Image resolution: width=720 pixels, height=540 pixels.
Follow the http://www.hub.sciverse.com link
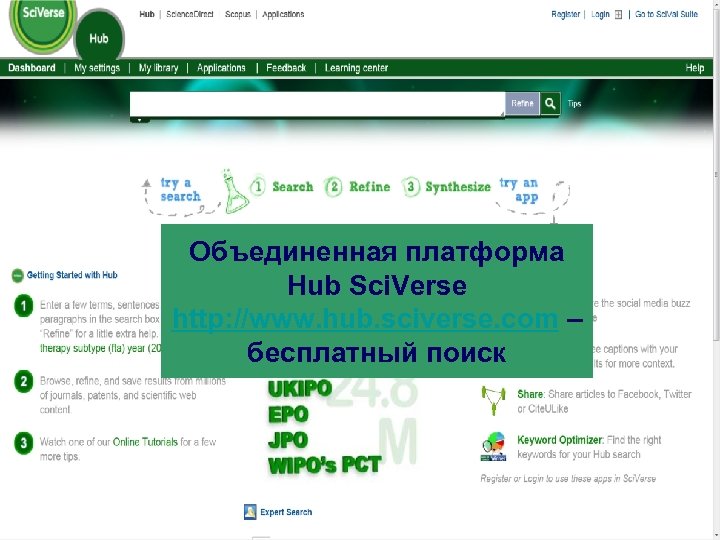pos(366,318)
